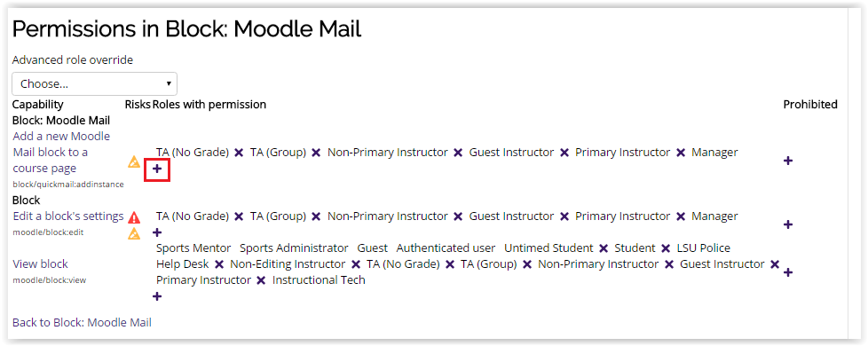Screen dimensions: 868x346
Task: Remove TA (No Grade) from Moodle Mail addinstance
Action: (239, 153)
